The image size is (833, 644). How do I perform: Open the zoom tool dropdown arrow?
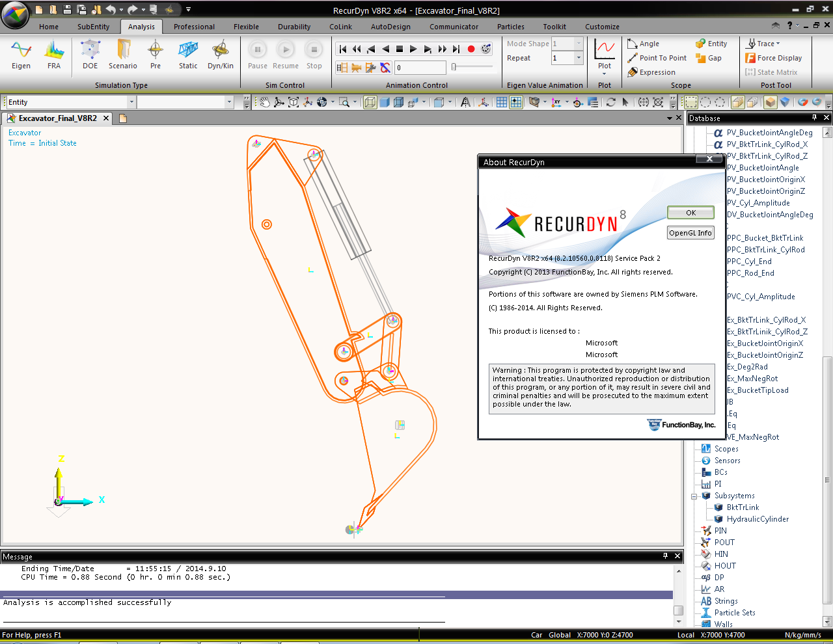point(355,102)
